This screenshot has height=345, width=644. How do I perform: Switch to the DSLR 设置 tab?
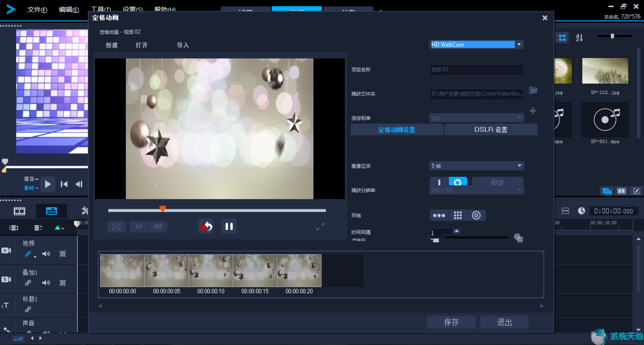[x=491, y=130]
